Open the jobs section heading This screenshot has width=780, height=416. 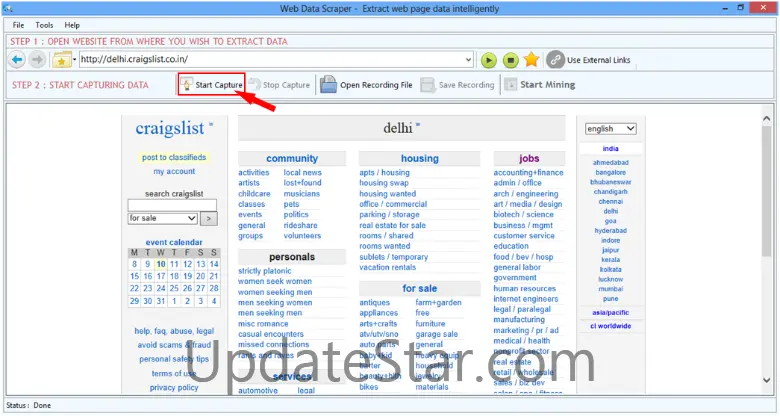[529, 158]
